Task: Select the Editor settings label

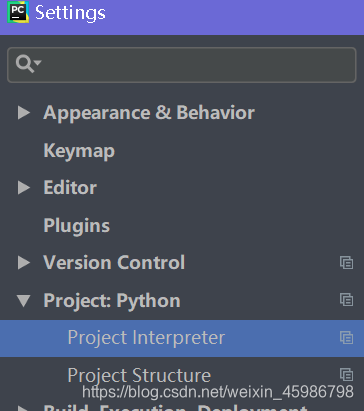Action: click(70, 188)
